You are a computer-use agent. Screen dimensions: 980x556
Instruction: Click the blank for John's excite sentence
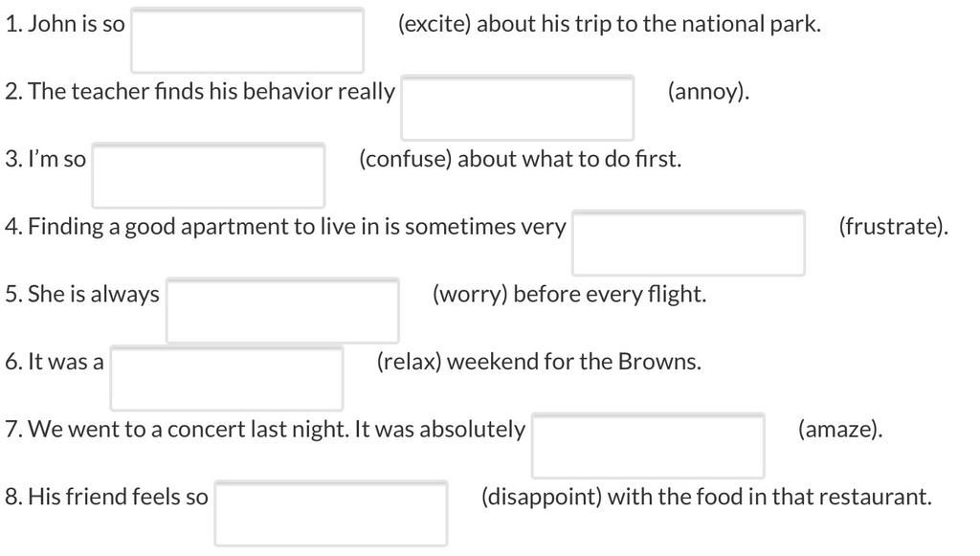tap(248, 40)
